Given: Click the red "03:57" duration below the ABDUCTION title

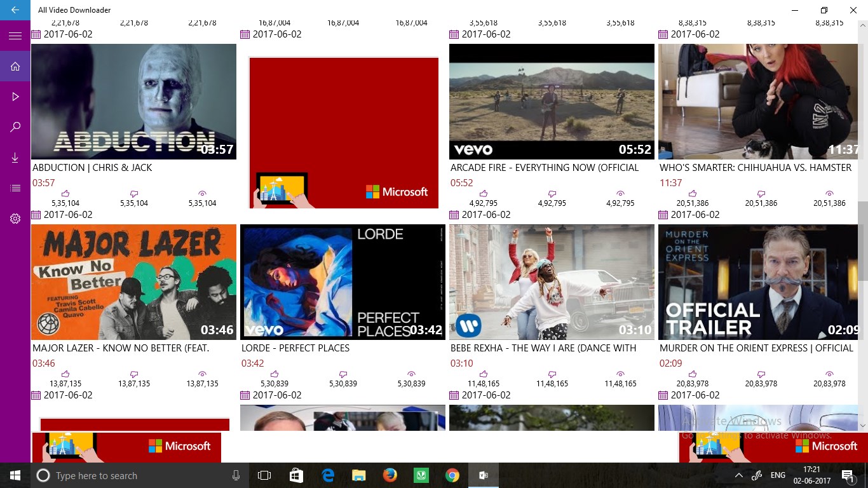Looking at the screenshot, I should 44,183.
